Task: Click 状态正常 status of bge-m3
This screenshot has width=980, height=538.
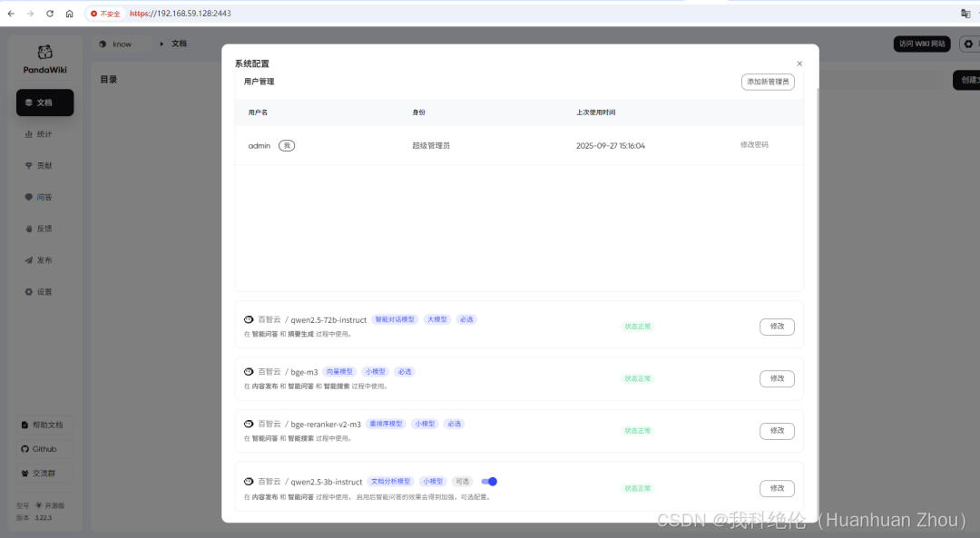Action: click(x=638, y=378)
